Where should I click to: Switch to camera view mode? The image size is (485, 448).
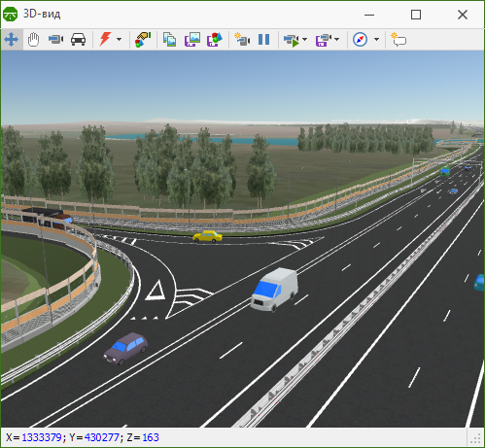(55, 40)
